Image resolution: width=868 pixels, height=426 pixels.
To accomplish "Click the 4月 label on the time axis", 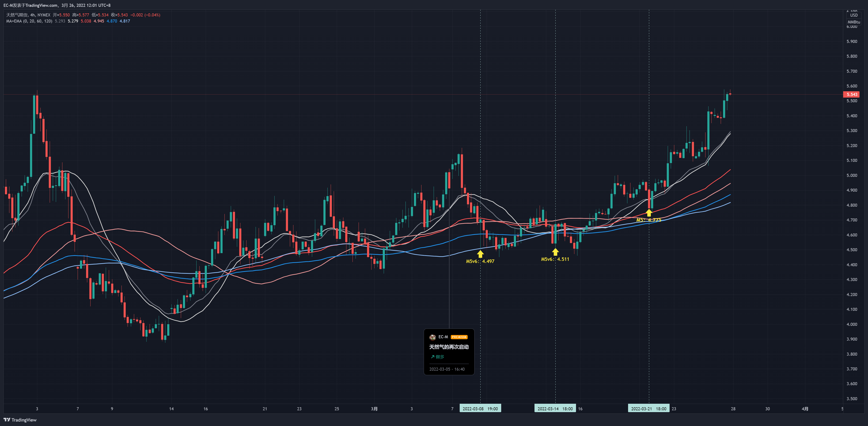I will [805, 409].
